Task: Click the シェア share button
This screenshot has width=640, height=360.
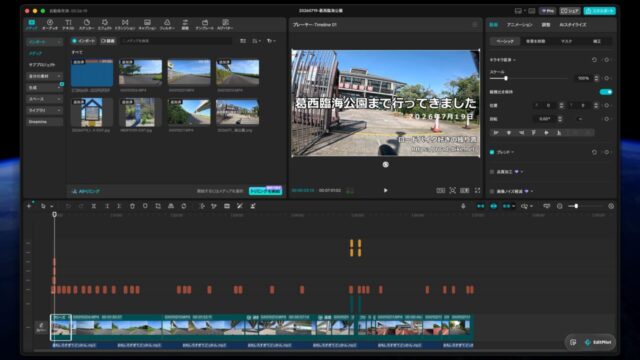Action: click(x=570, y=11)
